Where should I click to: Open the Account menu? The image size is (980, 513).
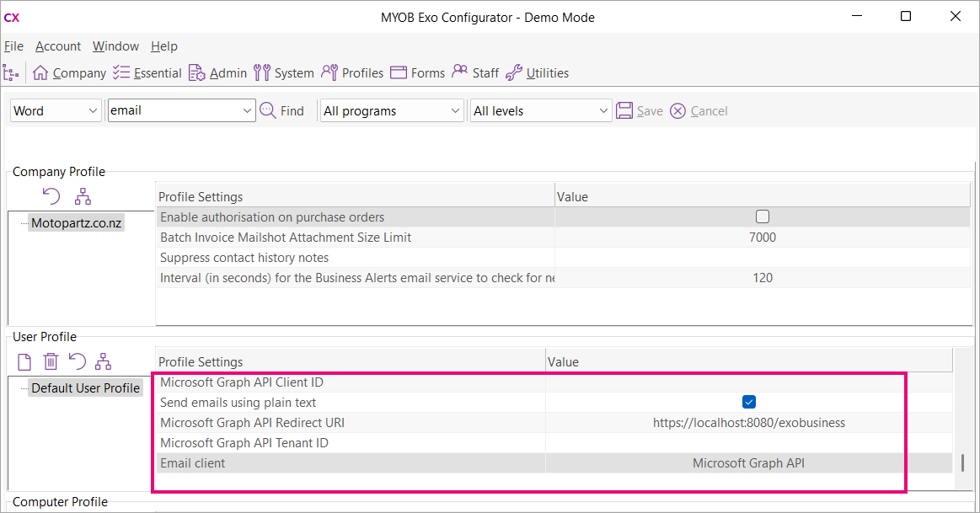pos(58,46)
